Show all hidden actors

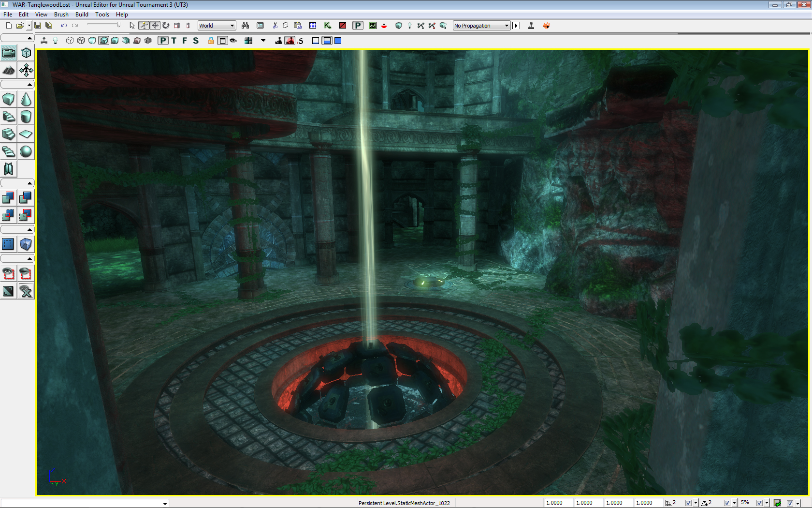26,291
